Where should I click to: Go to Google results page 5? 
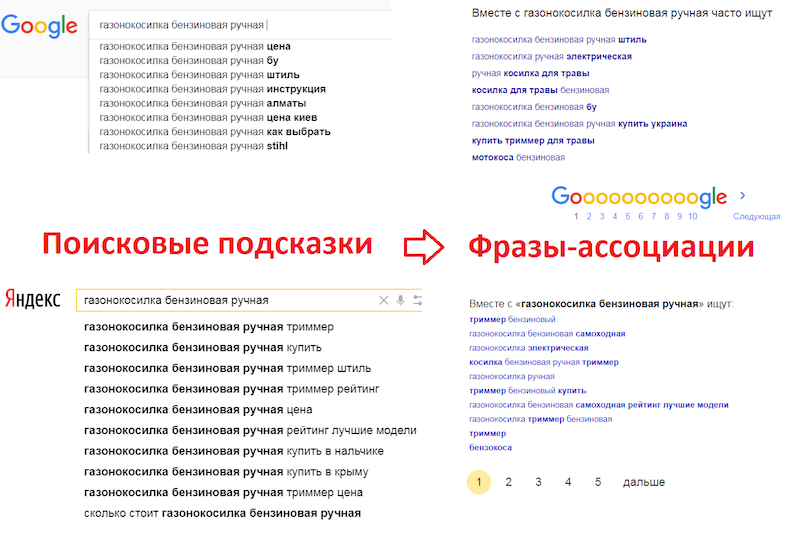click(627, 216)
